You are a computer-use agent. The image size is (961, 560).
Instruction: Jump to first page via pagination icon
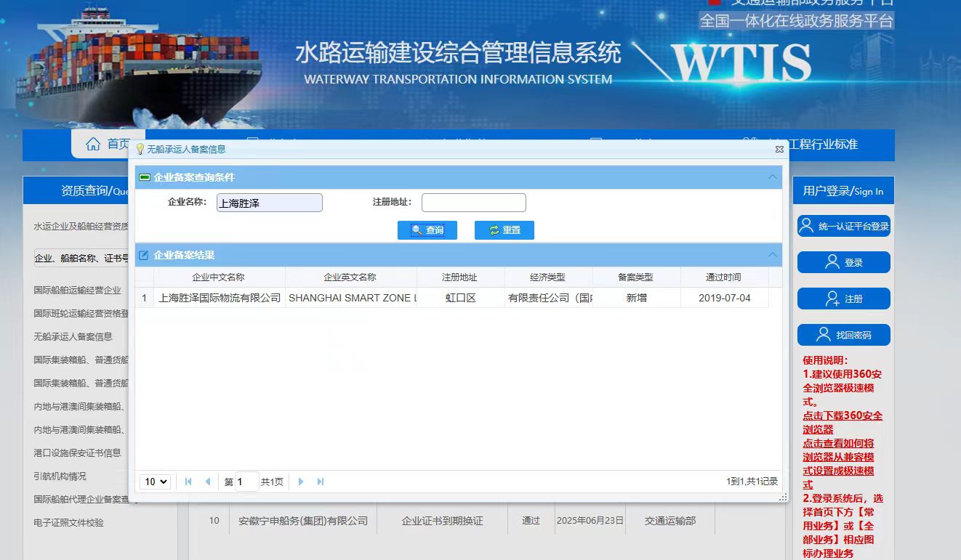click(x=188, y=481)
